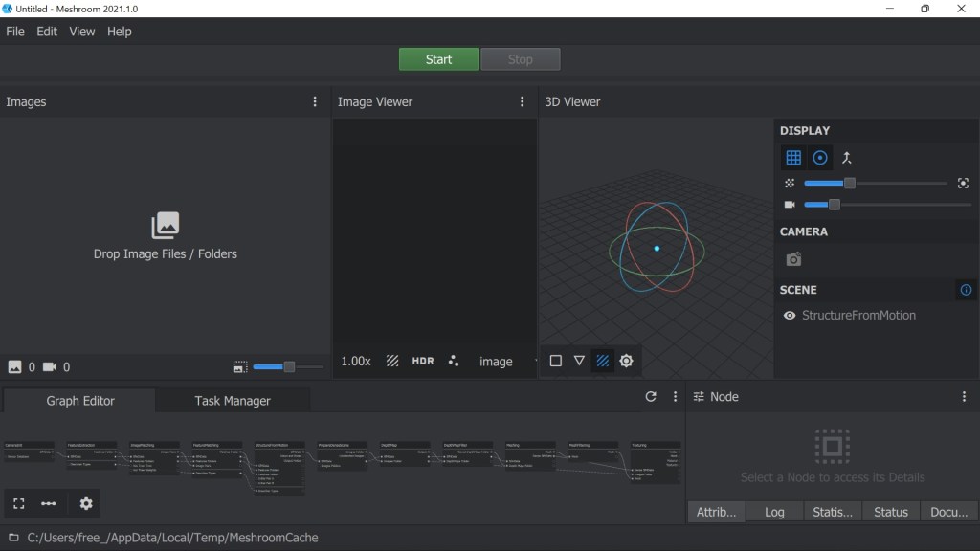Open the Node panel three-dot menu
This screenshot has width=980, height=551.
point(964,396)
